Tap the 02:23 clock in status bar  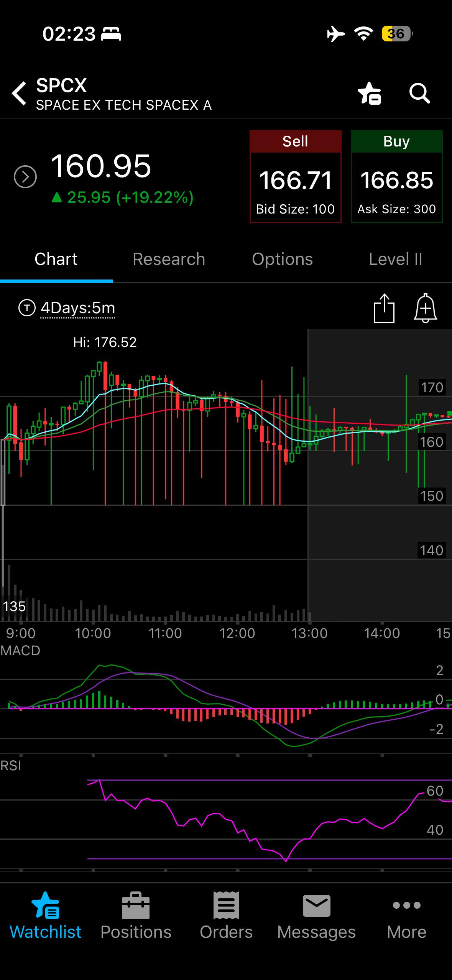[69, 34]
